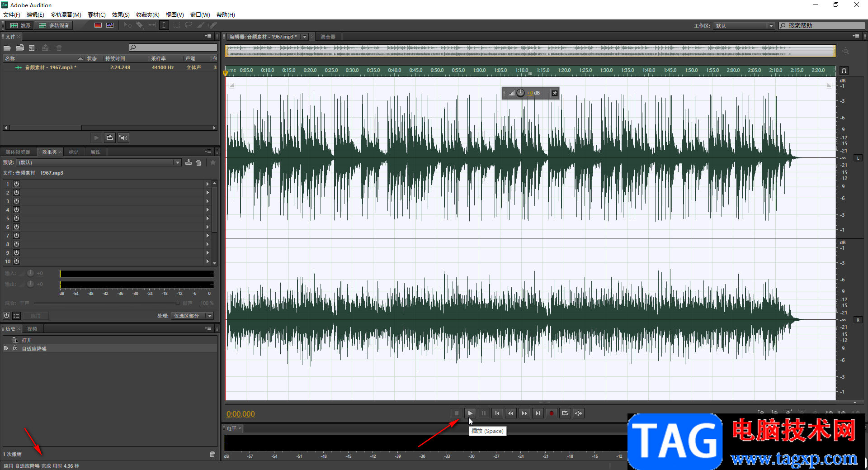Click the 搜索帮助 search field

point(822,26)
